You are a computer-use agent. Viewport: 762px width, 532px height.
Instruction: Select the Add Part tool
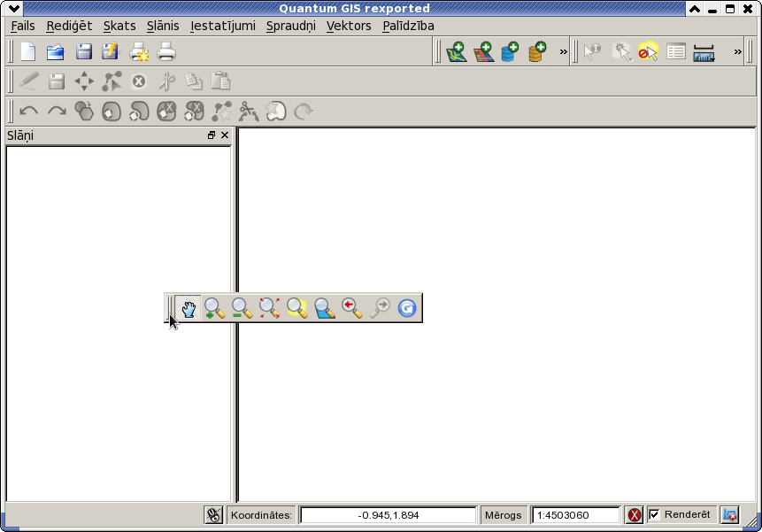coord(139,112)
